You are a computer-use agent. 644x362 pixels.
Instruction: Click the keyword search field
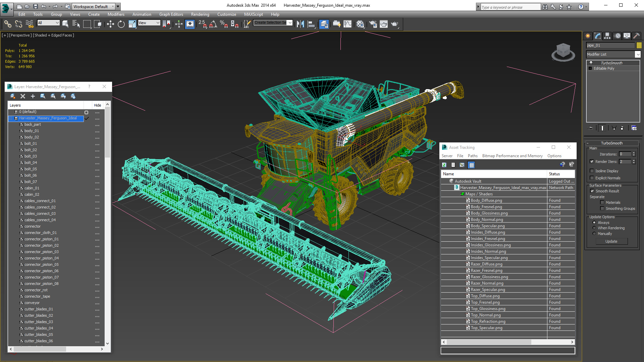click(x=511, y=7)
